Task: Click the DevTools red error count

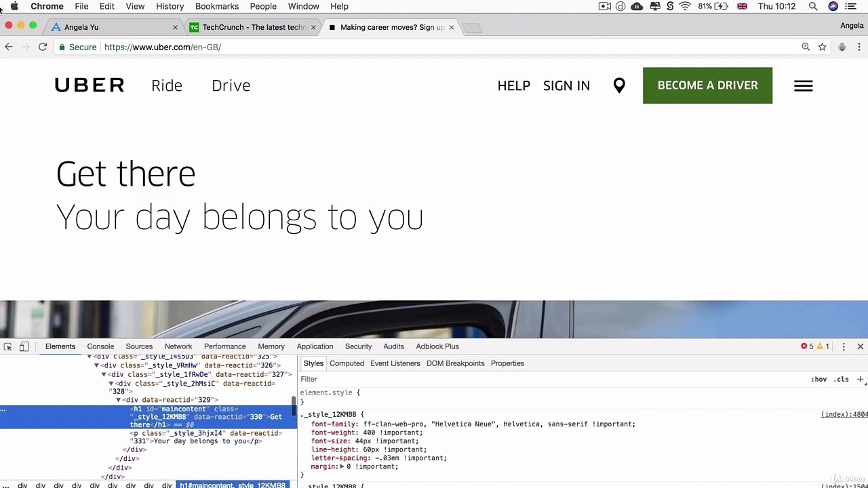Action: coord(807,346)
